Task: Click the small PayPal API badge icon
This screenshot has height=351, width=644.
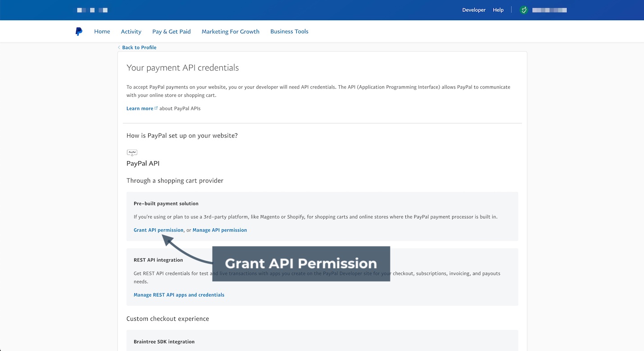Action: [132, 153]
